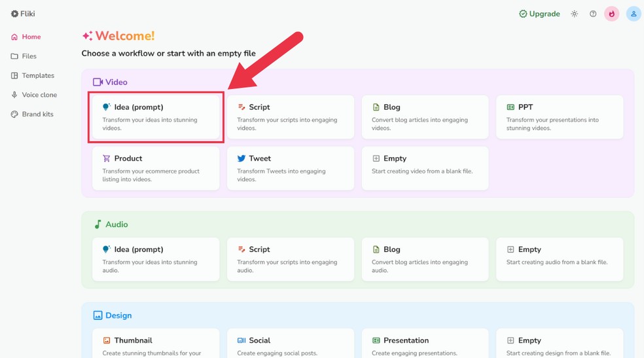The height and width of the screenshot is (358, 644).
Task: Select the Voice clone microphone icon
Action: (x=14, y=95)
